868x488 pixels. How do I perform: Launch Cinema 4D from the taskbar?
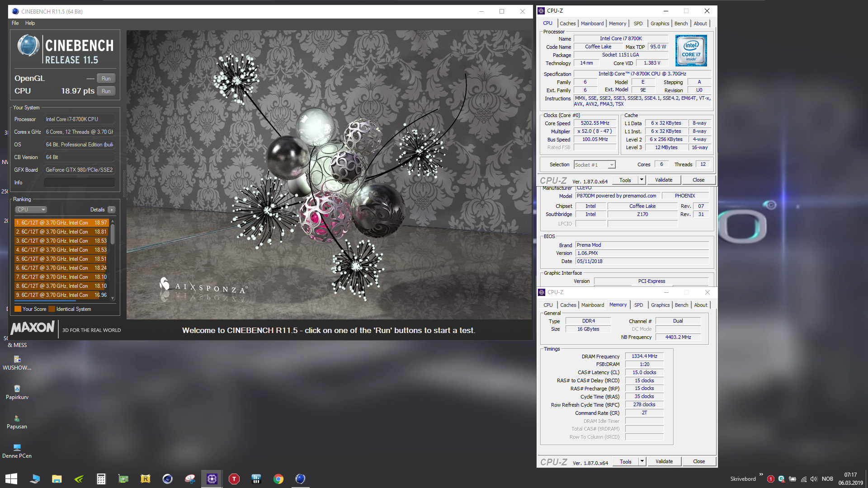tap(168, 479)
